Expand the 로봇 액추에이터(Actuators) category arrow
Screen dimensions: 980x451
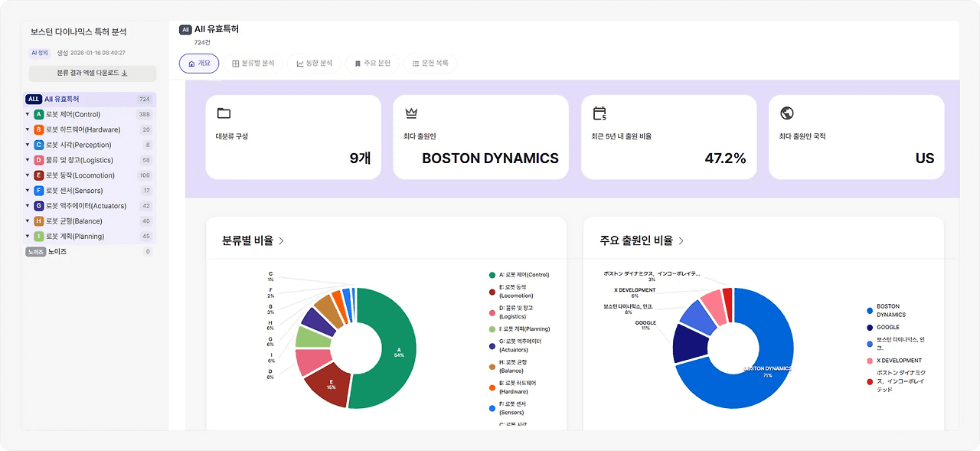[x=28, y=206]
